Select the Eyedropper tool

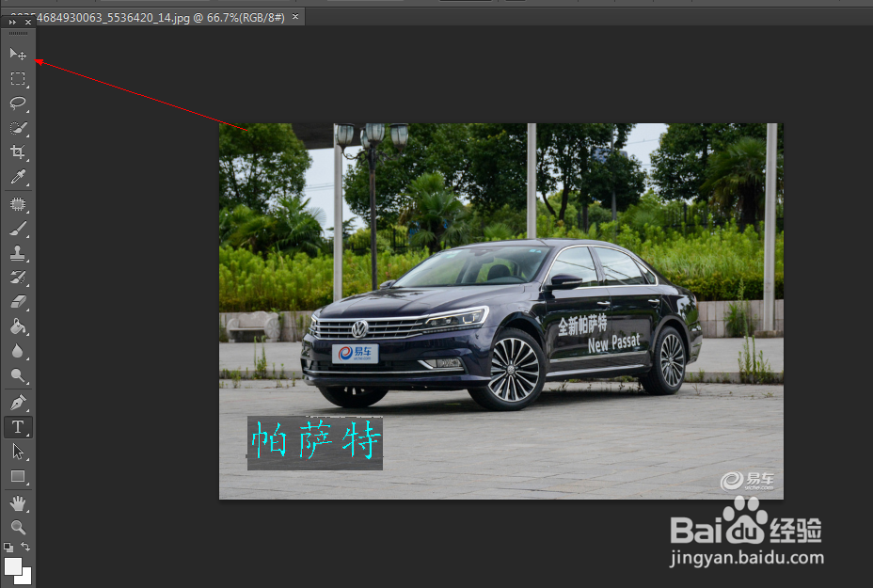pyautogui.click(x=18, y=177)
